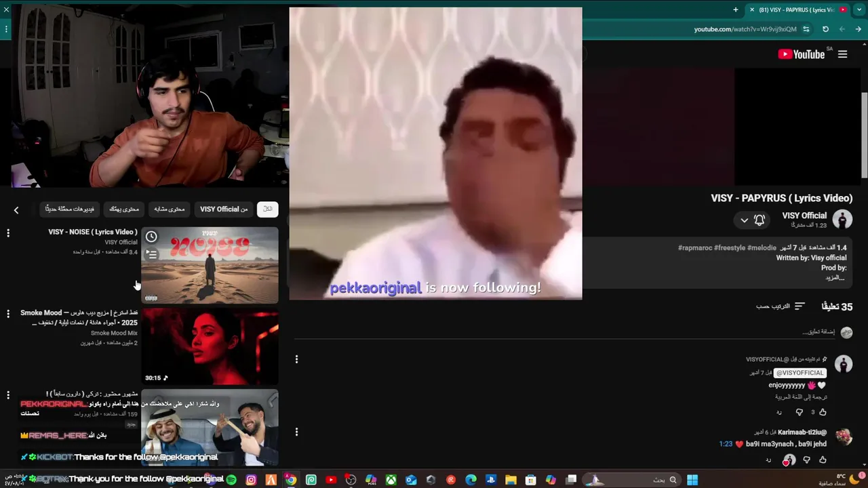Open options menu for pinned comment

[x=296, y=359]
